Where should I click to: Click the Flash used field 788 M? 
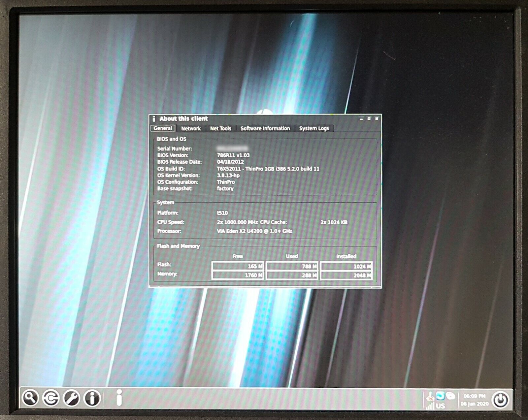point(292,266)
